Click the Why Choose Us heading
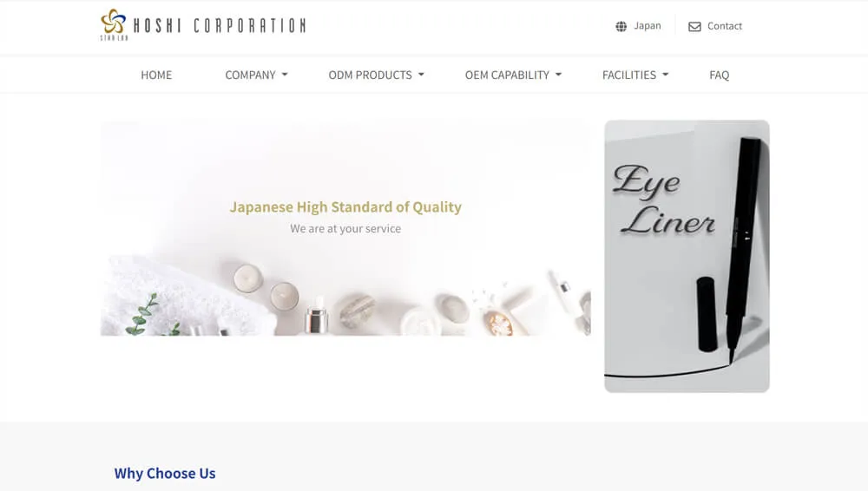The width and height of the screenshot is (868, 491). tap(165, 474)
